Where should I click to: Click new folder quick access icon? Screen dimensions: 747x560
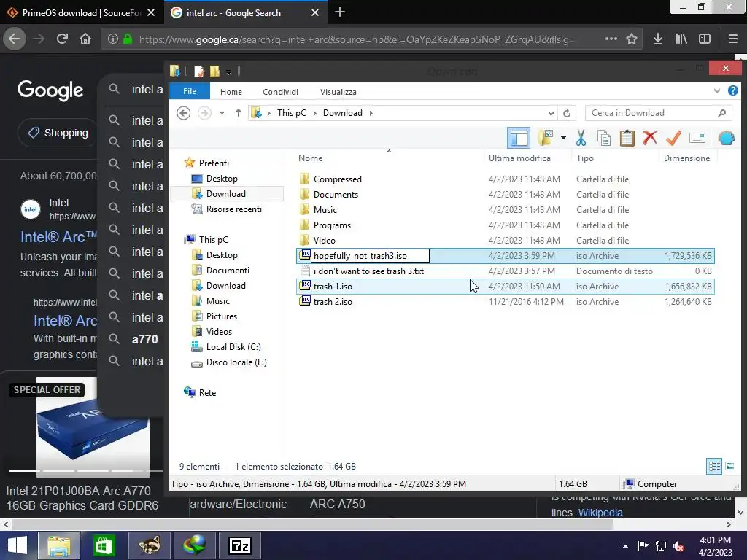coord(215,71)
